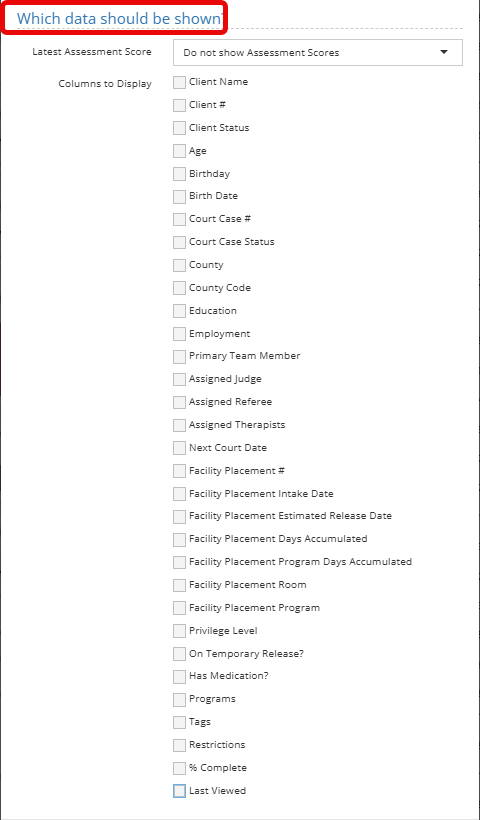Tick the Client Status checkbox
Image resolution: width=480 pixels, height=820 pixels.
pyautogui.click(x=179, y=128)
